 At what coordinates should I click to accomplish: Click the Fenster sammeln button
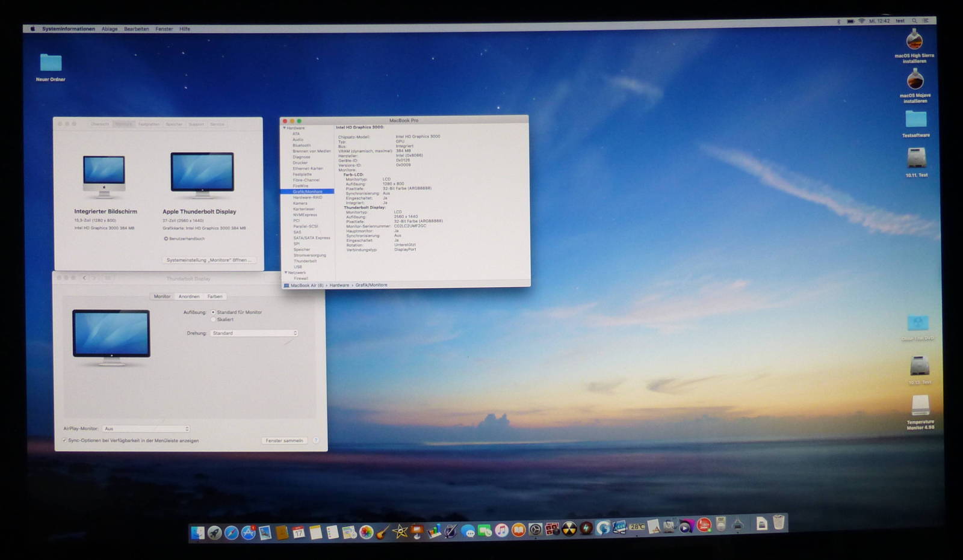[284, 440]
